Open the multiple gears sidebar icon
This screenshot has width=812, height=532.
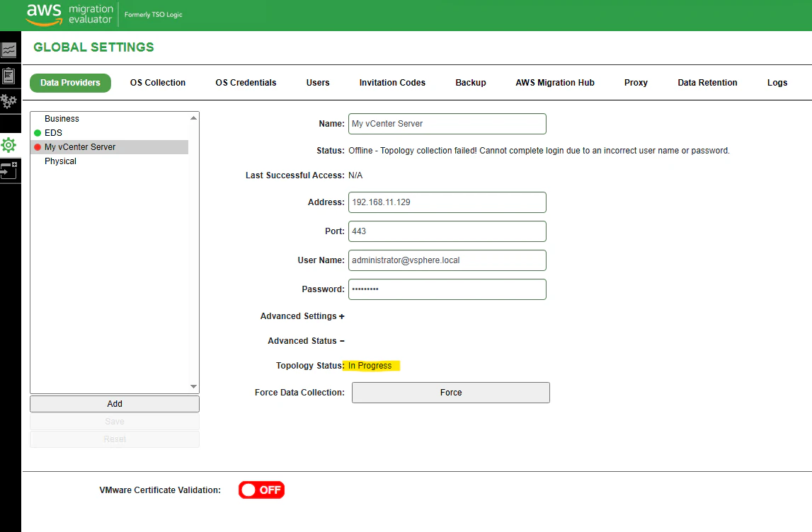(x=8, y=101)
